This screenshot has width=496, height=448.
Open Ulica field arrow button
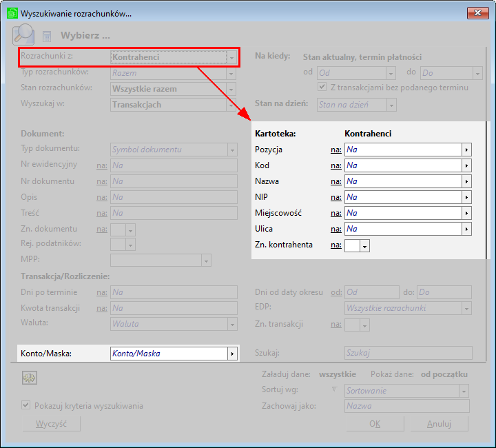pyautogui.click(x=466, y=229)
